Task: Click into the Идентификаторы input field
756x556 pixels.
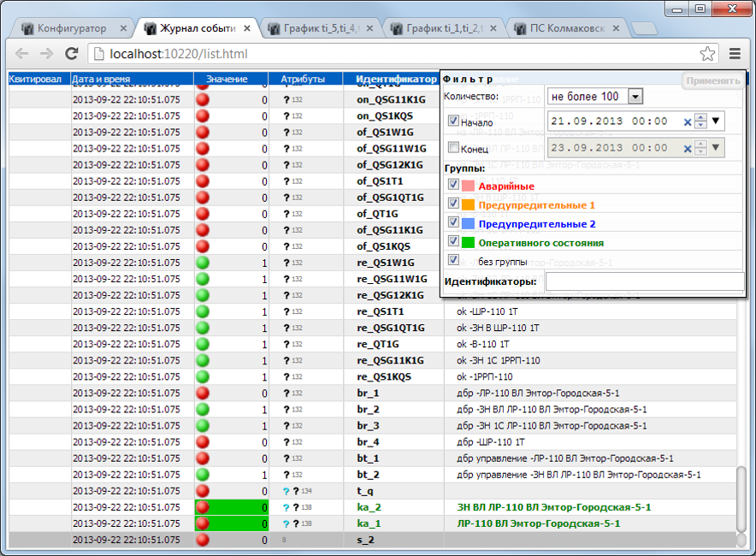Action: (644, 281)
